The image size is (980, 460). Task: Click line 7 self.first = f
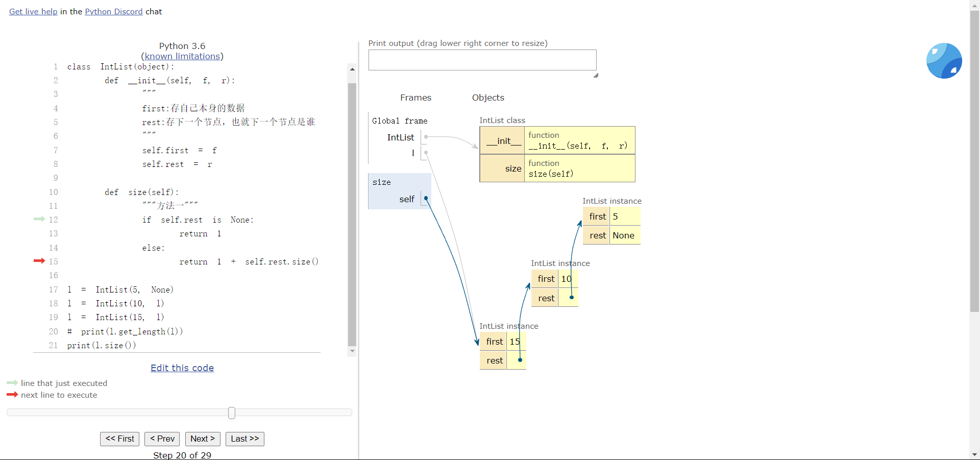[x=180, y=150]
